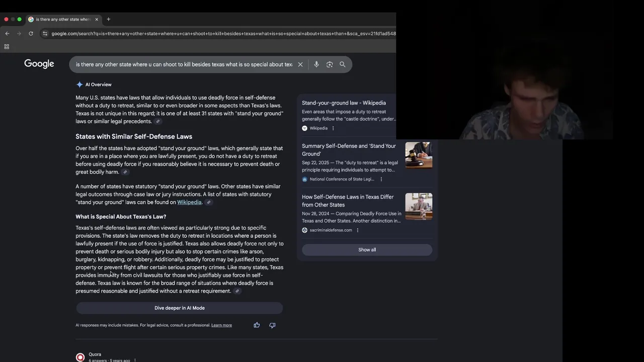
Task: Open the Wikipedia inline link
Action: (189, 202)
